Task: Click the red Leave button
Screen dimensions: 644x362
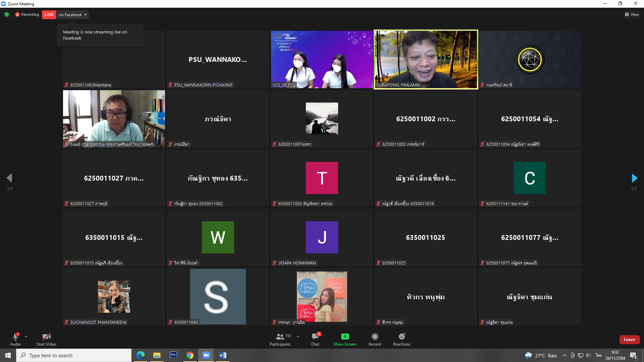Action: point(629,340)
